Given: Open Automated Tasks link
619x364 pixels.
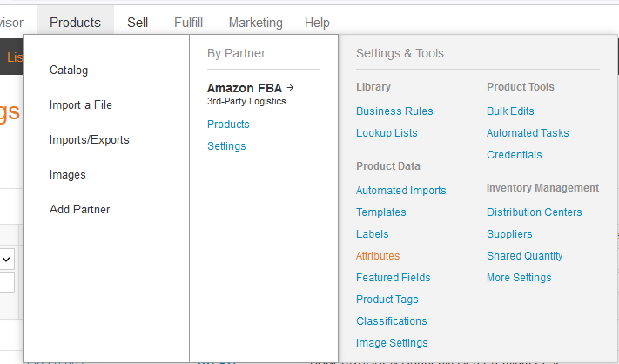Looking at the screenshot, I should tap(528, 133).
